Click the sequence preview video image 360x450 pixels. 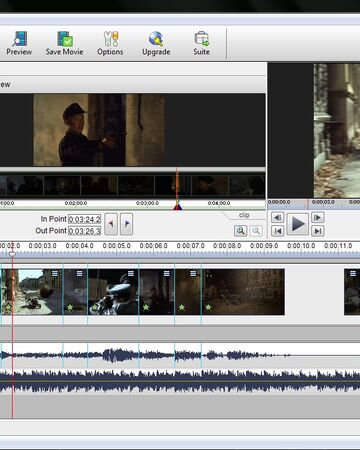coord(337,131)
